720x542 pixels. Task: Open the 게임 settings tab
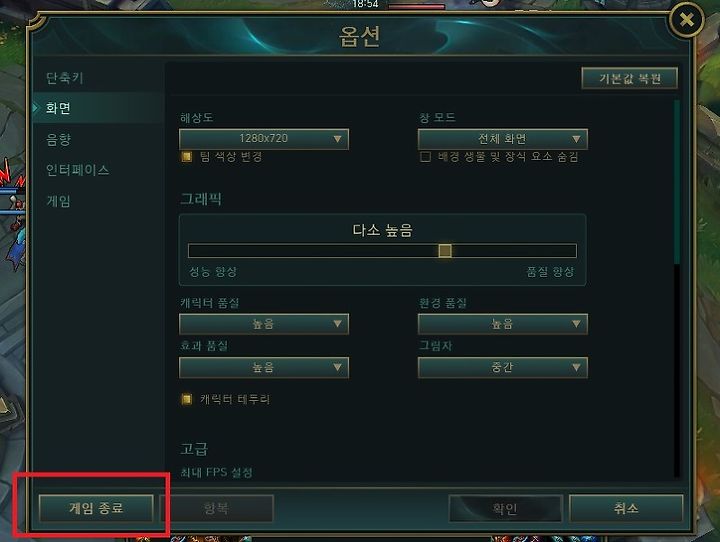[x=58, y=201]
